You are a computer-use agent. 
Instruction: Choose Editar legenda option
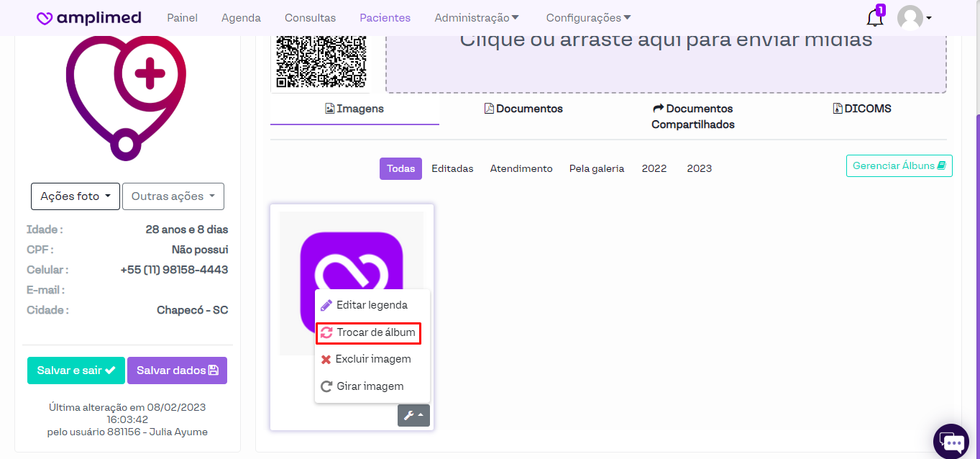pos(371,305)
